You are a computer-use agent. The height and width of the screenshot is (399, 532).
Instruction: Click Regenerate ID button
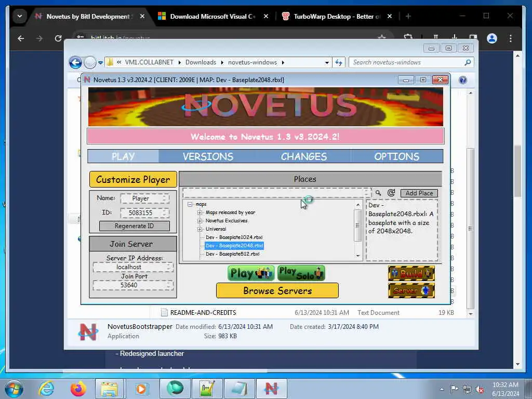coord(135,226)
